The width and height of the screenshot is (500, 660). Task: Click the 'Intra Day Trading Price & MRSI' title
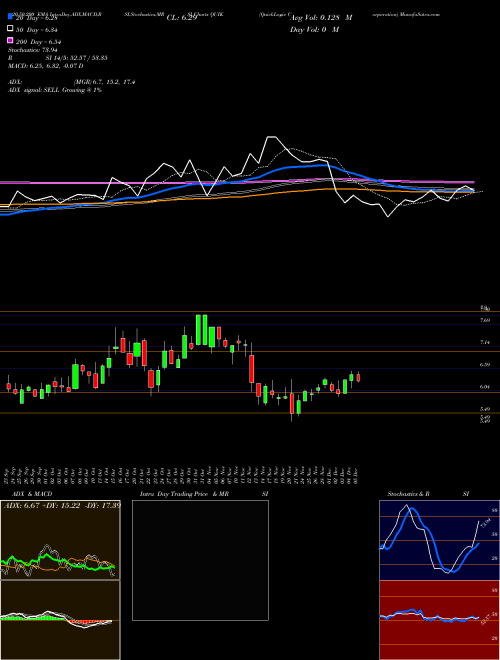pos(204,494)
